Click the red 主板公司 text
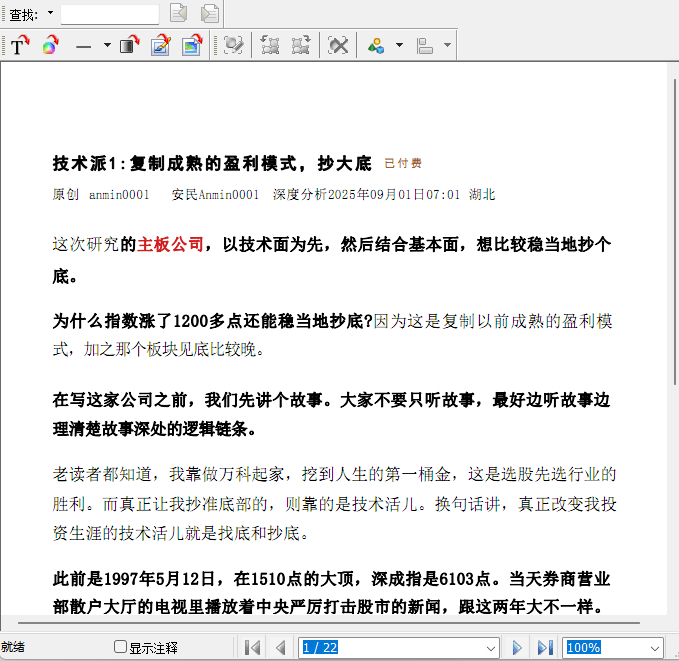Image resolution: width=679 pixels, height=661 pixels. 170,244
